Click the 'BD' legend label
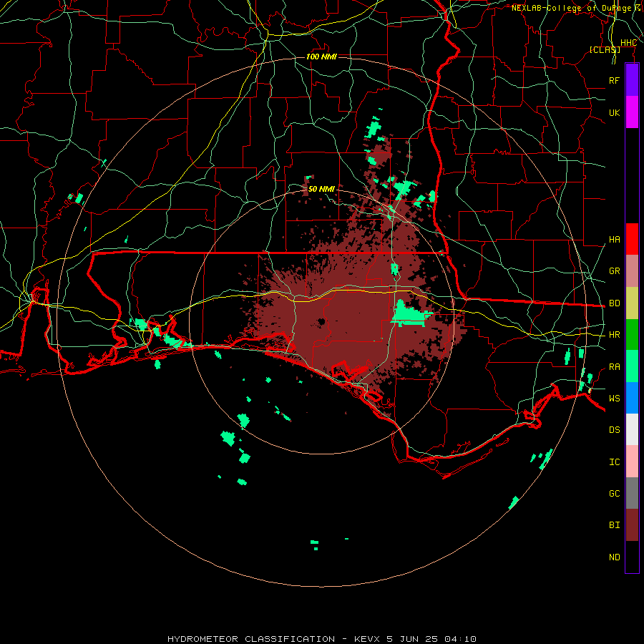This screenshot has width=644, height=644. (614, 303)
